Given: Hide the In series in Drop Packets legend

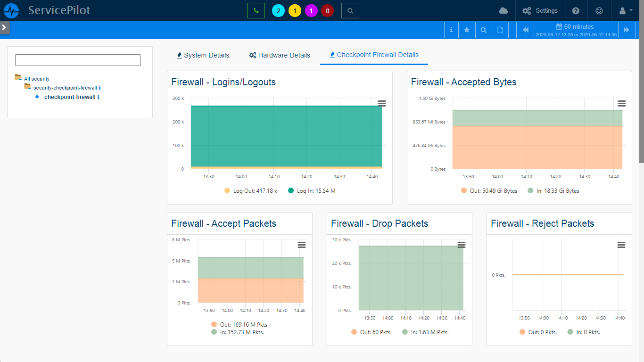Looking at the screenshot, I should tap(425, 332).
